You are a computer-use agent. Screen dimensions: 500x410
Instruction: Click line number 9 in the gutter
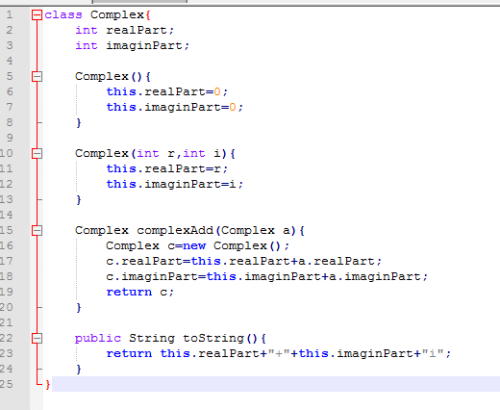coord(9,138)
